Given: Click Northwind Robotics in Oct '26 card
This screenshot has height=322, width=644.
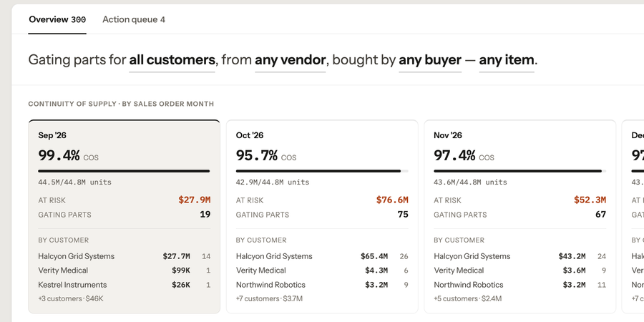Looking at the screenshot, I should coord(270,285).
